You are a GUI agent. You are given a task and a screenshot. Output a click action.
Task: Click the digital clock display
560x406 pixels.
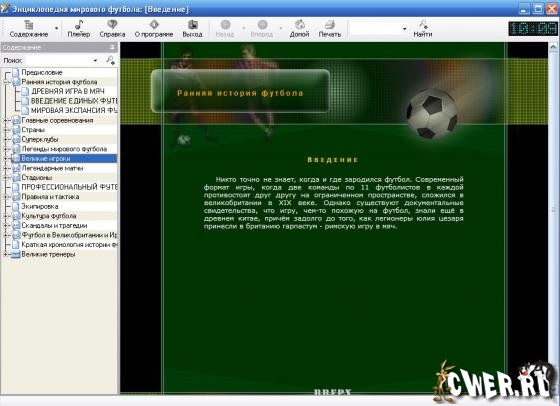(x=532, y=29)
